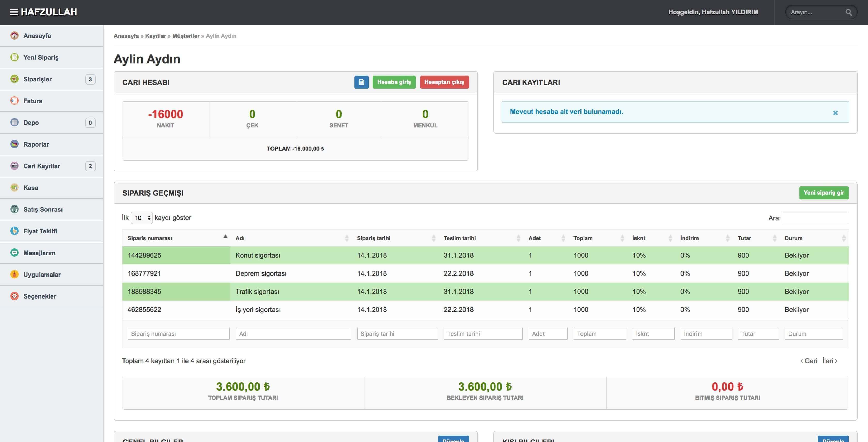868x442 pixels.
Task: Dismiss the 'Mevcut hesaba ait veri bulunamadı' alert
Action: (x=835, y=113)
